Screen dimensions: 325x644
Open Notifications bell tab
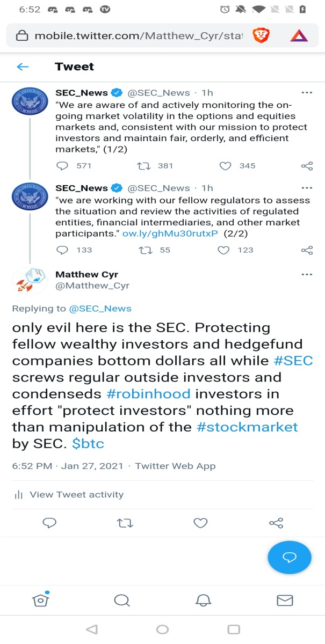point(203,599)
